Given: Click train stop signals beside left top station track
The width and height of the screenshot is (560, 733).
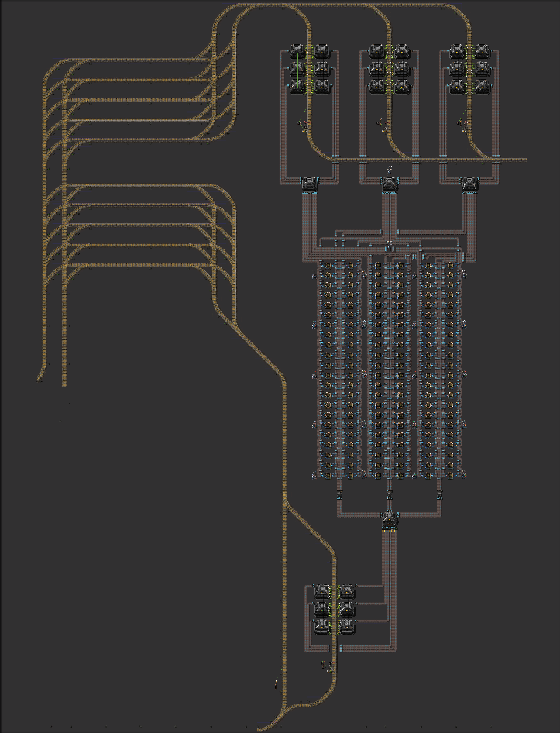Looking at the screenshot, I should pos(304,124).
